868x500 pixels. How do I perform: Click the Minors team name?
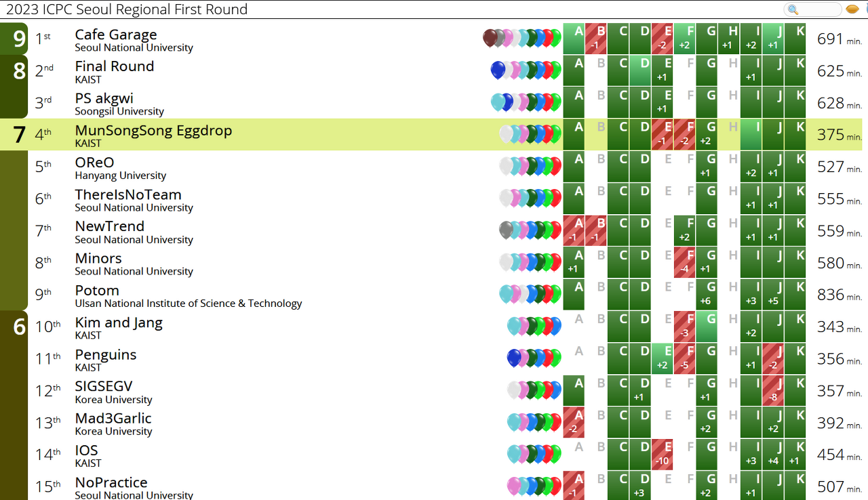pos(98,258)
